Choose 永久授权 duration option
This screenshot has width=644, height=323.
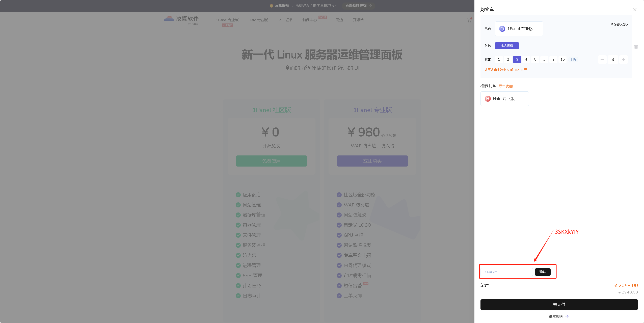pyautogui.click(x=507, y=46)
